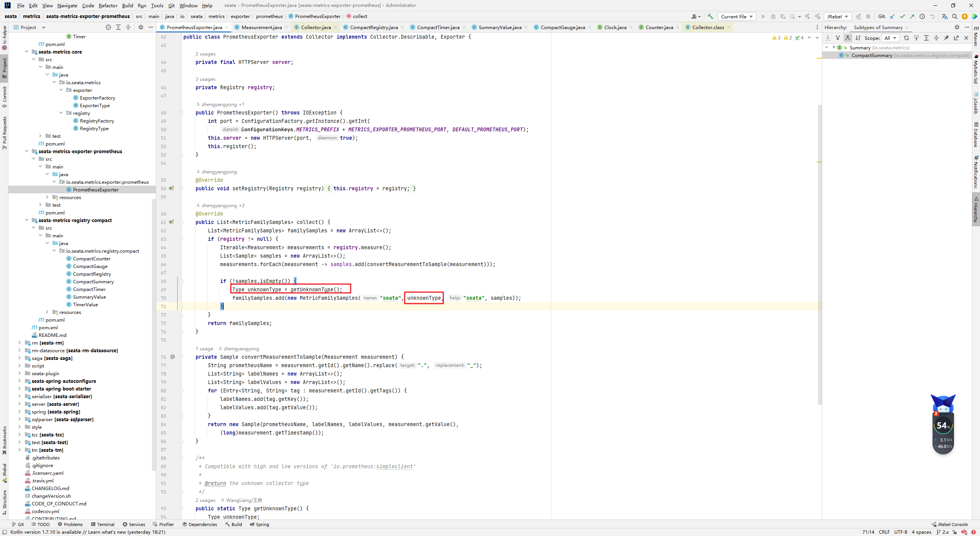Collapse the io.seata.metrics.registry.compact package
The height and width of the screenshot is (536, 980).
click(54, 251)
